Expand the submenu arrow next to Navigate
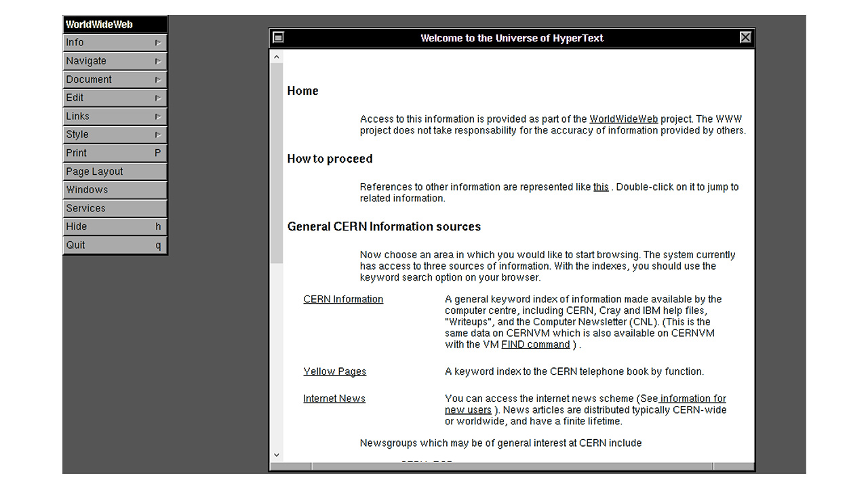 click(157, 61)
